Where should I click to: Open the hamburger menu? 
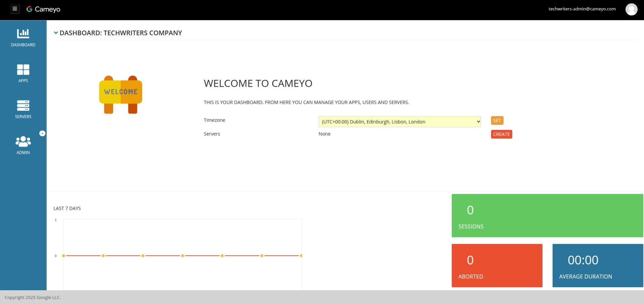[x=15, y=9]
